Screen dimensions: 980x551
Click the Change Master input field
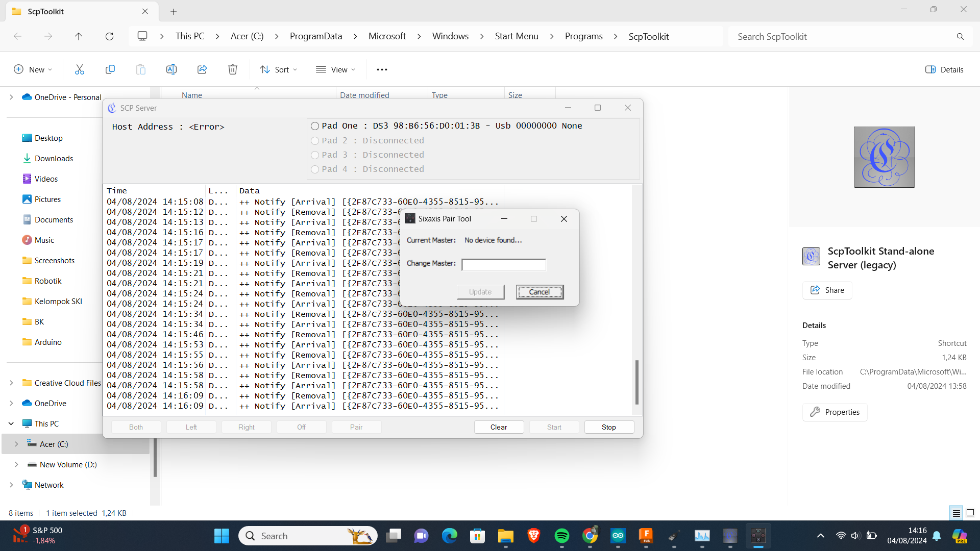click(503, 264)
